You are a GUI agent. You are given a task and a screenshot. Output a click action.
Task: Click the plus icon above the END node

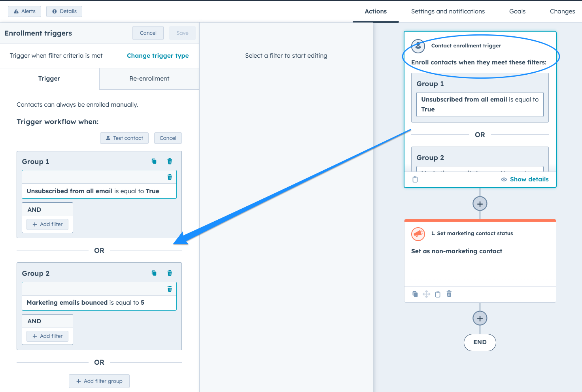tap(480, 318)
